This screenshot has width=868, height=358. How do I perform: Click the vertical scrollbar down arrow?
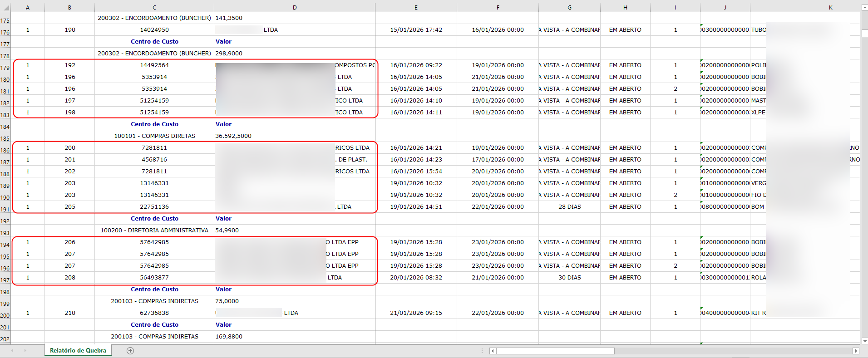point(864,341)
